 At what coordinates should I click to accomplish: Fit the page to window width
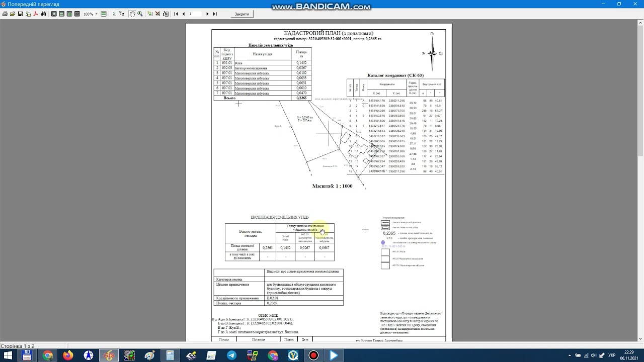pyautogui.click(x=61, y=14)
